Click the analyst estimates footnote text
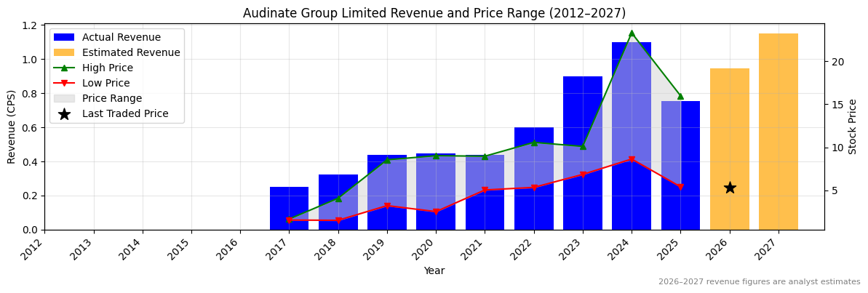 pos(759,282)
